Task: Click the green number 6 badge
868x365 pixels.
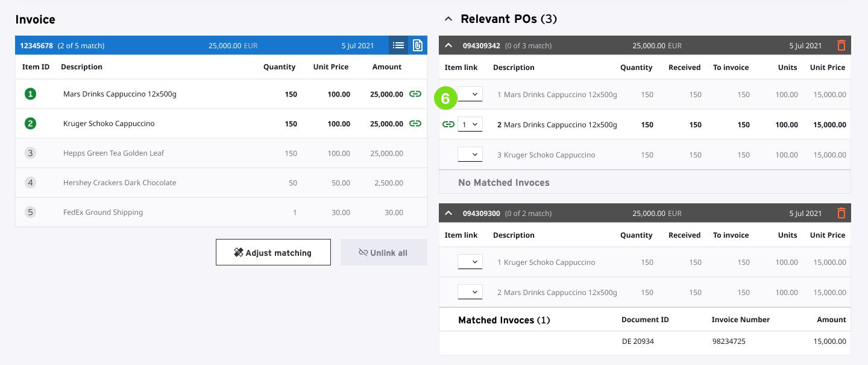Action: (446, 99)
